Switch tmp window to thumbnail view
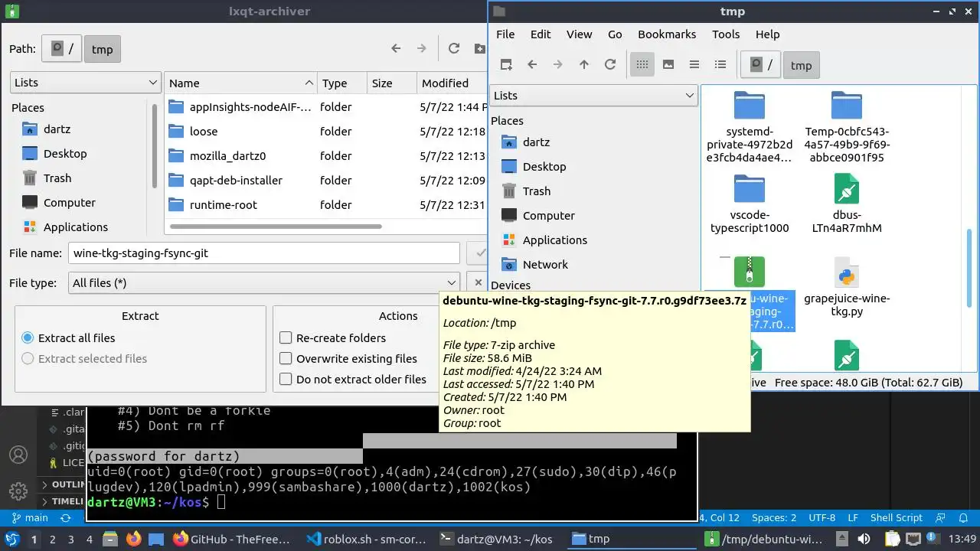 pyautogui.click(x=668, y=65)
